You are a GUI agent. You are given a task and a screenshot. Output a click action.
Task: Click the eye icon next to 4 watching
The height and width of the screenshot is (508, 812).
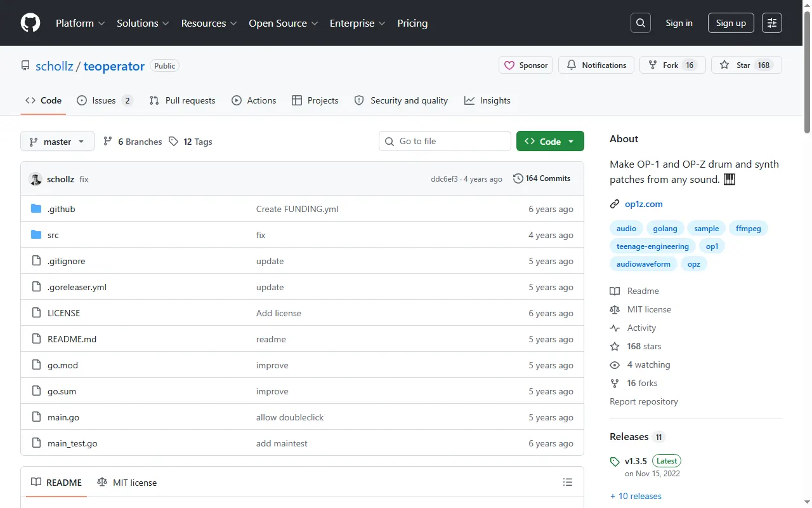pos(615,364)
